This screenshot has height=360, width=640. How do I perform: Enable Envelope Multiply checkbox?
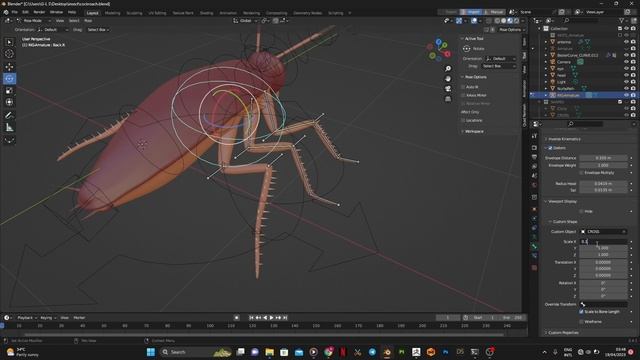click(x=582, y=173)
